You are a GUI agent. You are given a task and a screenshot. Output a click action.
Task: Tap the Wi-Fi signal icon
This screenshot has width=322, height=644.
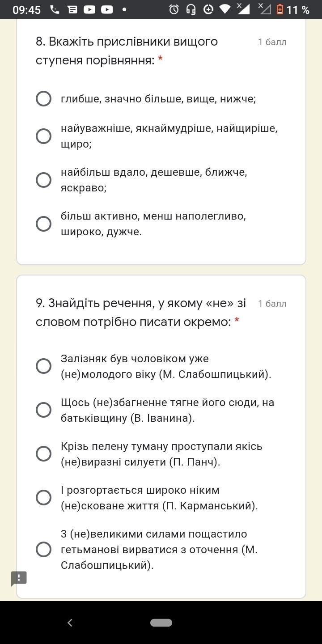point(225,9)
